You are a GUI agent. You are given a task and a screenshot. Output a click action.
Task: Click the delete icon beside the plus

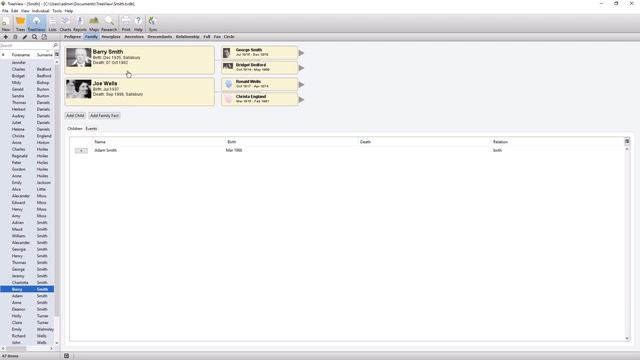click(x=15, y=37)
